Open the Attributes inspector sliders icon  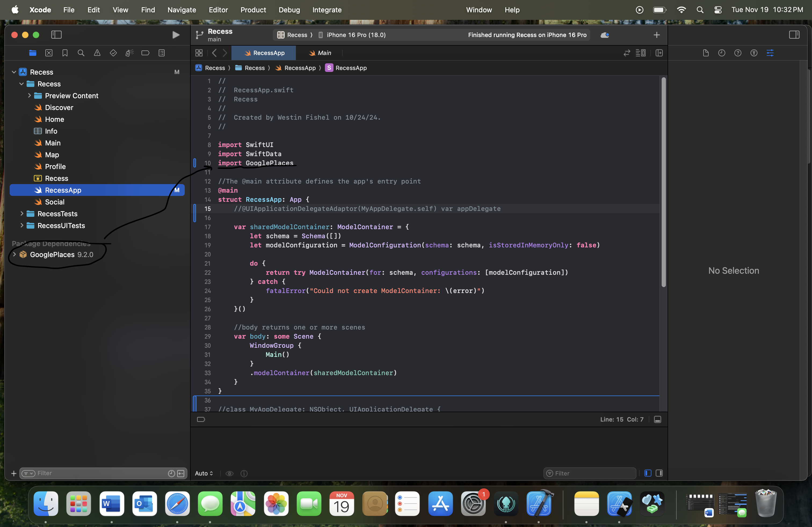click(x=770, y=53)
